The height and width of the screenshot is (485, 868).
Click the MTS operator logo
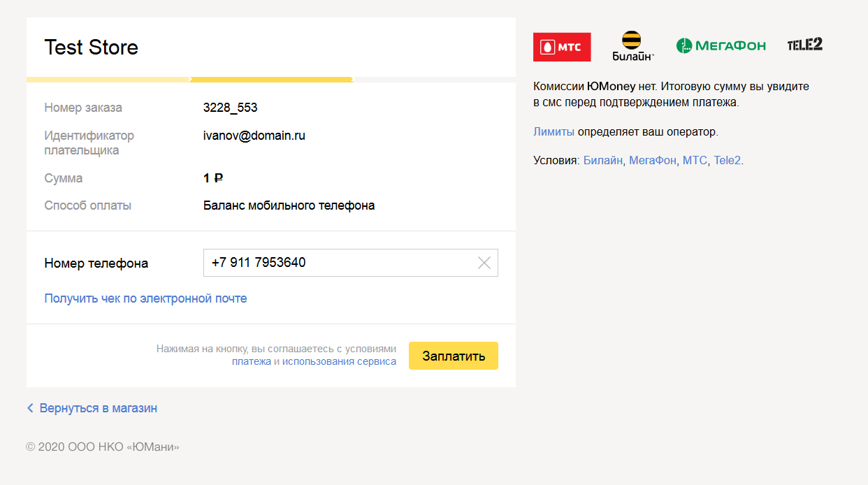click(x=562, y=47)
